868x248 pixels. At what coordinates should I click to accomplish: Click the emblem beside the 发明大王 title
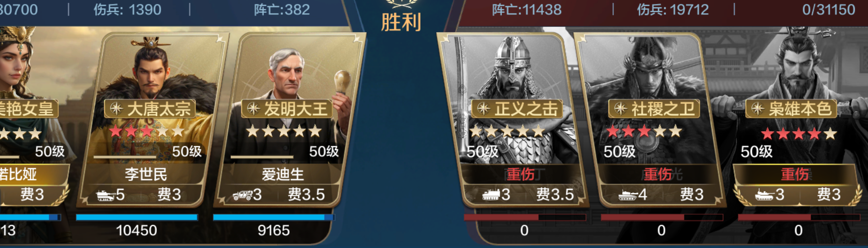(x=253, y=109)
